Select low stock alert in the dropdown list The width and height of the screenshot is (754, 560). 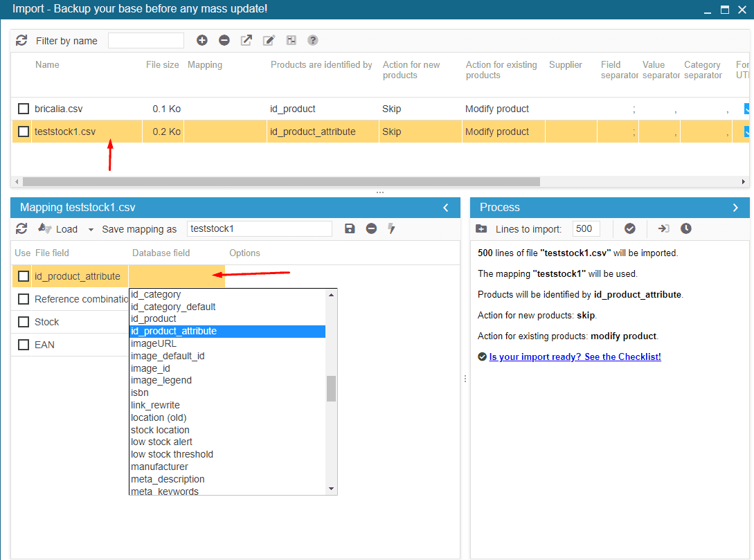[228, 442]
